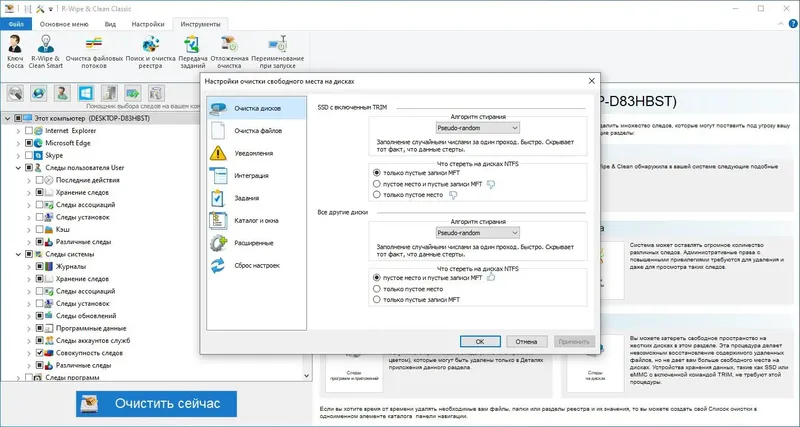
Task: Click OK in the settings dialog
Action: [480, 341]
